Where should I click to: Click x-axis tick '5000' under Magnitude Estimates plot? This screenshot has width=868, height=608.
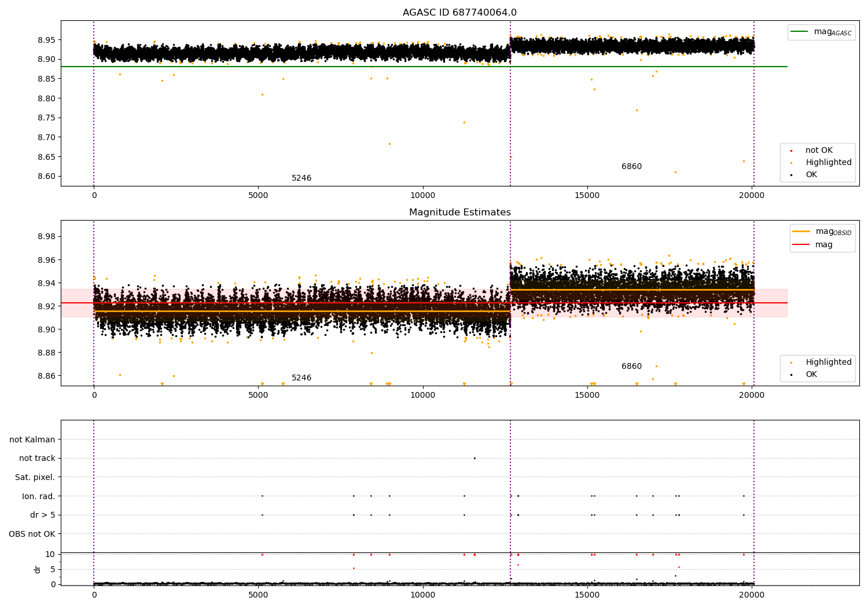(x=258, y=395)
